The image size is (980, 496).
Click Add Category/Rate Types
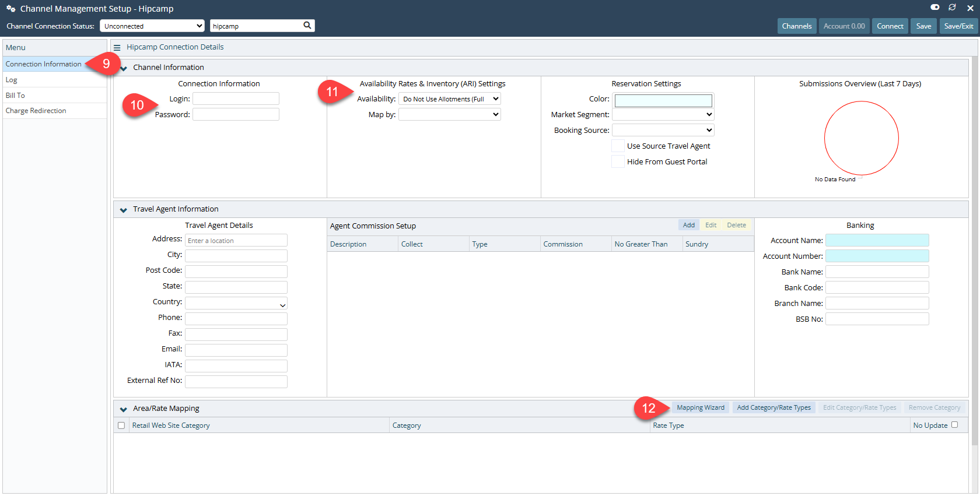tap(774, 407)
